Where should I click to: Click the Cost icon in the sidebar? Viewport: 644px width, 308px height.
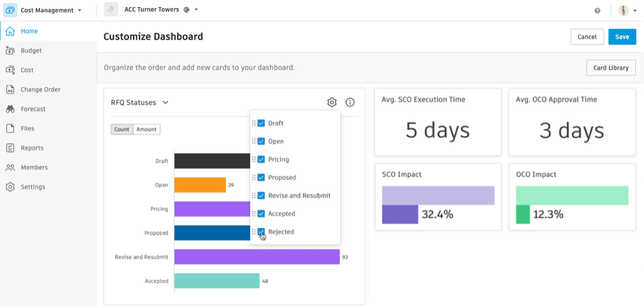pyautogui.click(x=10, y=70)
